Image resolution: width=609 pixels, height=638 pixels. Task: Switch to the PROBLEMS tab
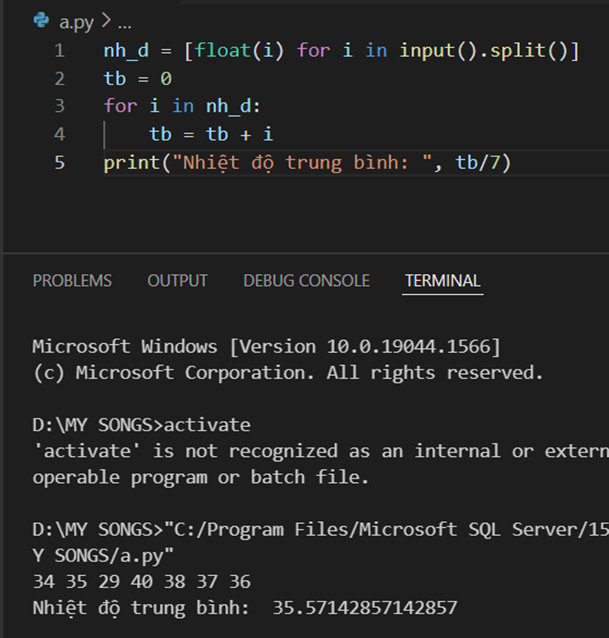[x=72, y=281]
